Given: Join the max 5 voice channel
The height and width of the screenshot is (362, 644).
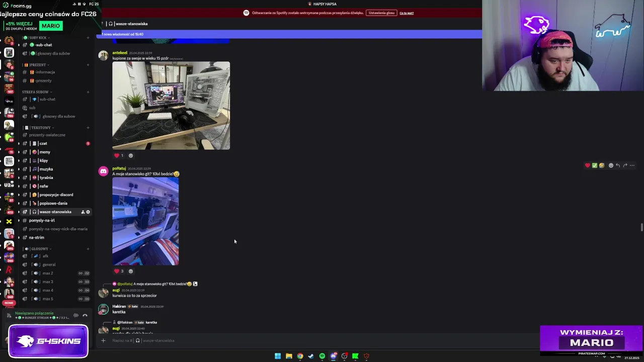Looking at the screenshot, I should click(48, 299).
